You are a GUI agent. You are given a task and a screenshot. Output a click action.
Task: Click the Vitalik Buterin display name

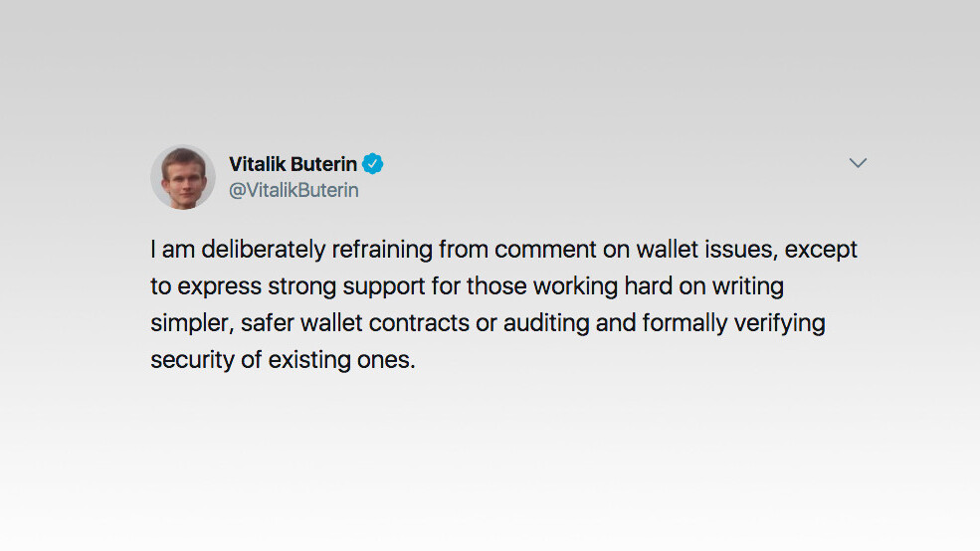point(293,164)
